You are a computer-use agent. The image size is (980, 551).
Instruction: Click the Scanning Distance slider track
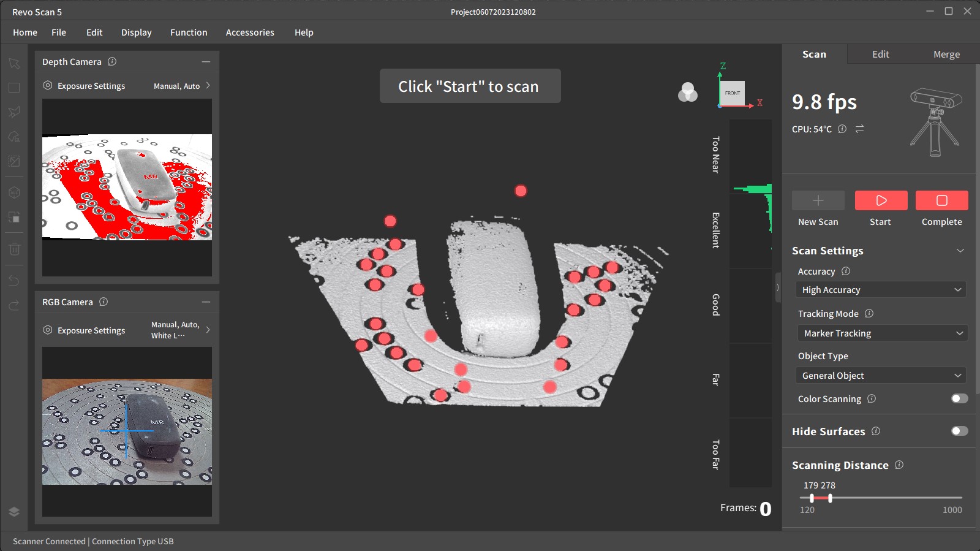[x=894, y=498]
